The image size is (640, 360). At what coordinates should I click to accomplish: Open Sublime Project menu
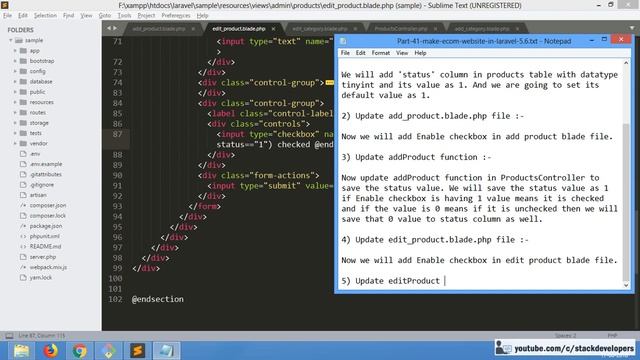pyautogui.click(x=146, y=16)
